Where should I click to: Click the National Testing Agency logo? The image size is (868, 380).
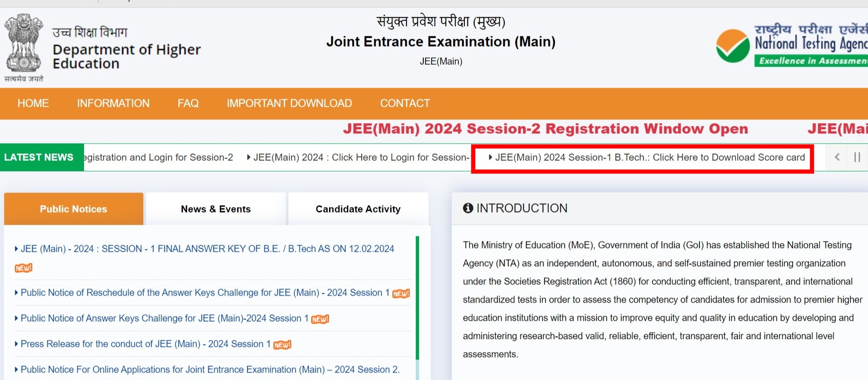pyautogui.click(x=791, y=46)
